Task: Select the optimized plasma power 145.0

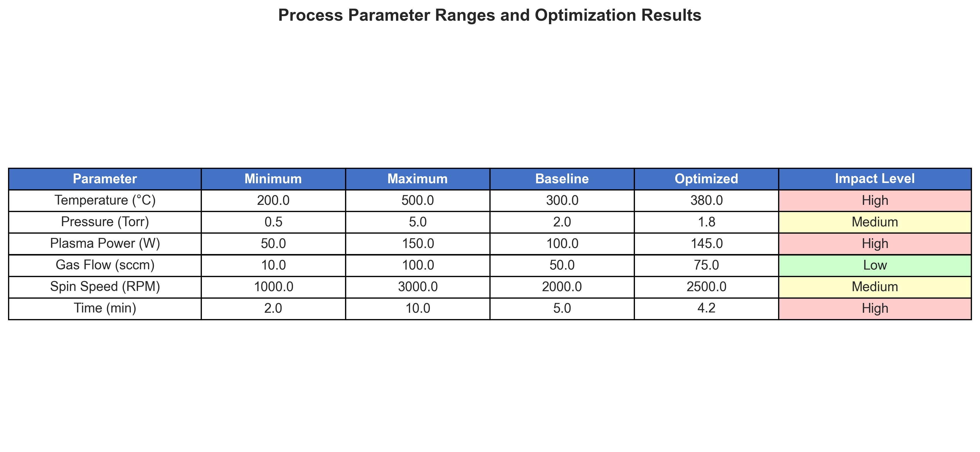Action: tap(706, 244)
